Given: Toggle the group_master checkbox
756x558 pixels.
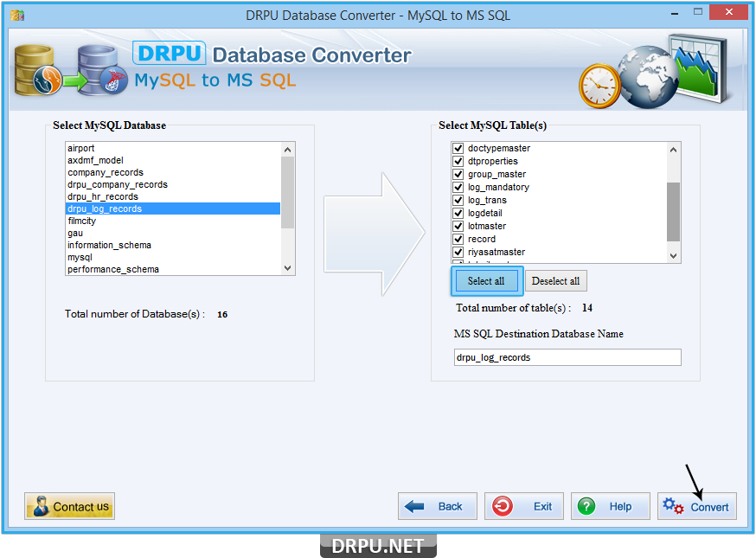Looking at the screenshot, I should [458, 174].
